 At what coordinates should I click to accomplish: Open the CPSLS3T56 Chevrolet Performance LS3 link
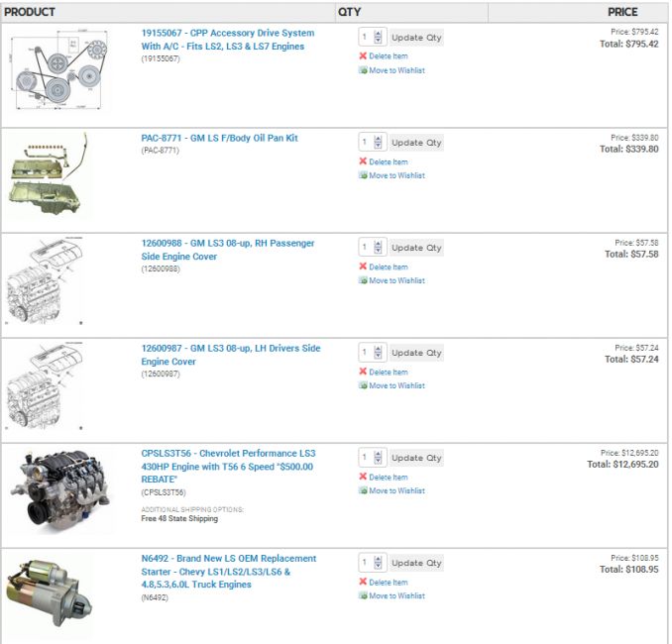pyautogui.click(x=228, y=467)
